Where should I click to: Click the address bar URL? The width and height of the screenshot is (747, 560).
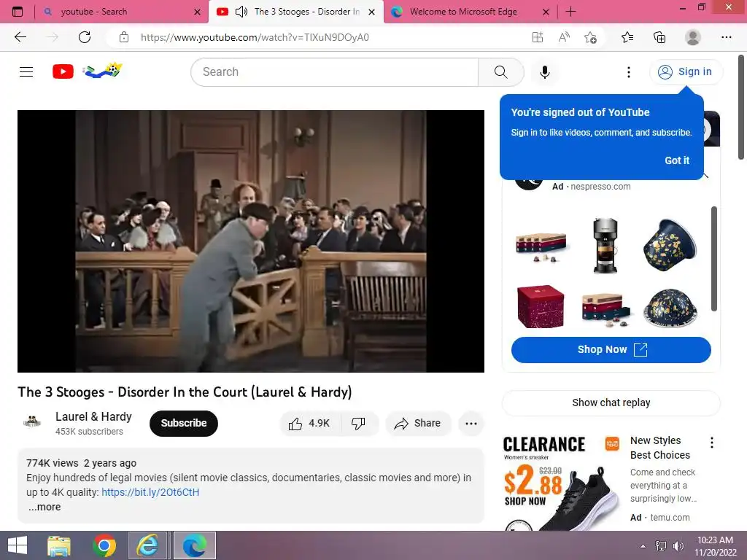(x=255, y=38)
